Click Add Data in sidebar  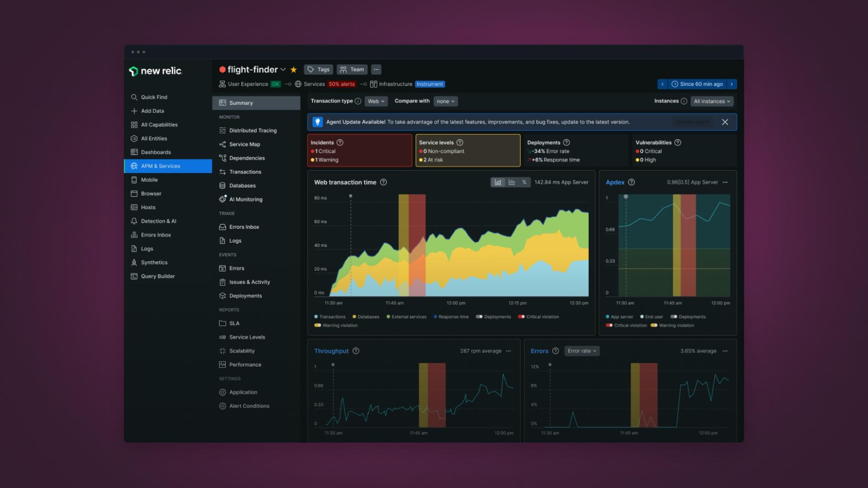pyautogui.click(x=152, y=111)
